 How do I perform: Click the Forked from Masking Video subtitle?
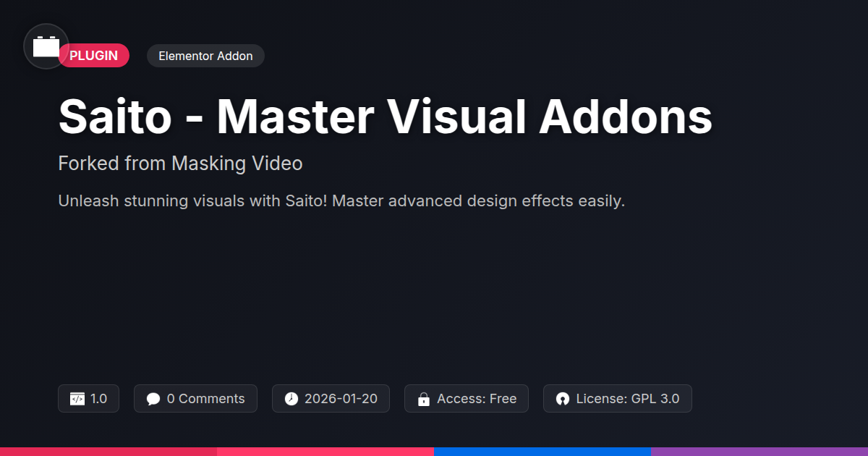pyautogui.click(x=180, y=164)
